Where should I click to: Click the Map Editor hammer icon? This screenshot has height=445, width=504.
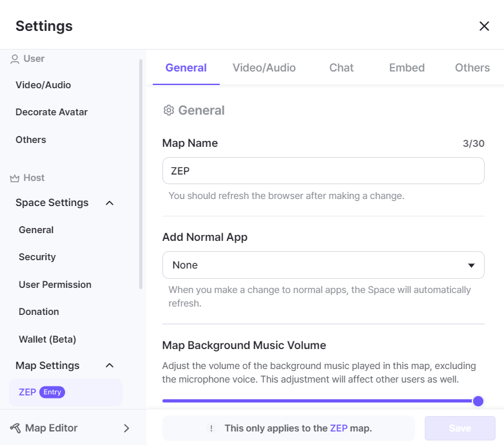[15, 428]
